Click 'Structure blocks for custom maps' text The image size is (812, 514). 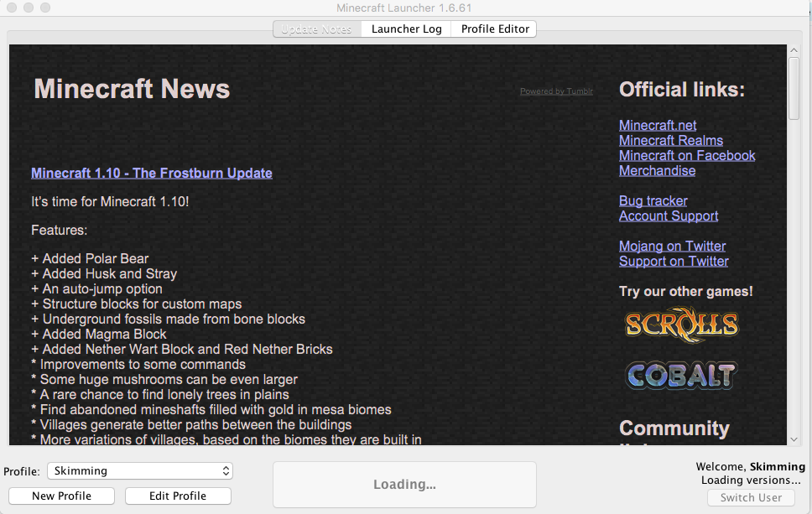coord(142,304)
